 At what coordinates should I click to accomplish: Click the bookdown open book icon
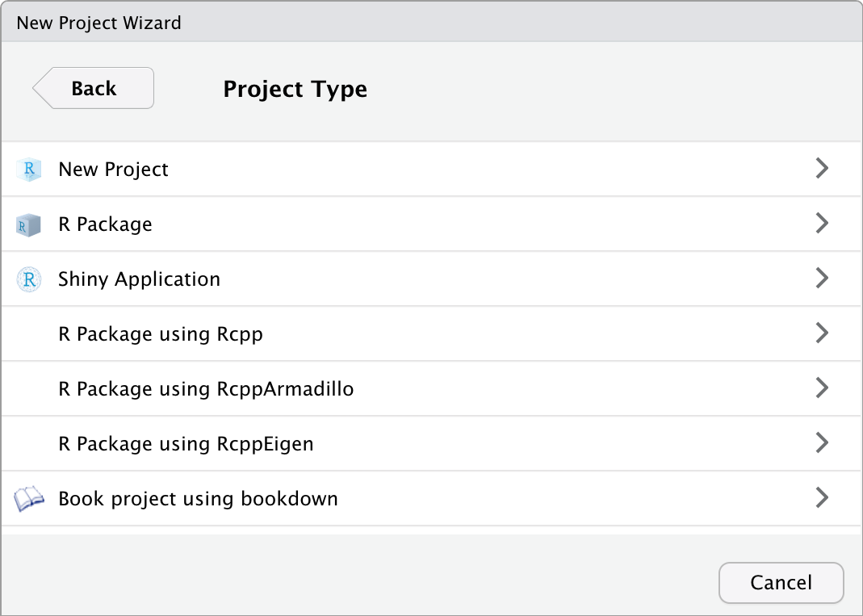pyautogui.click(x=29, y=499)
